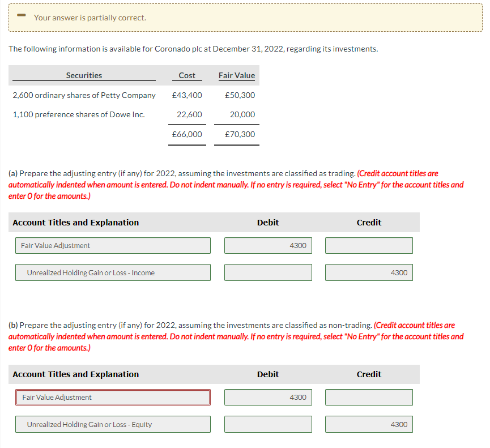Viewport: 490px width, 448px height.
Task: Click the £70,300 total fair value
Action: [240, 134]
